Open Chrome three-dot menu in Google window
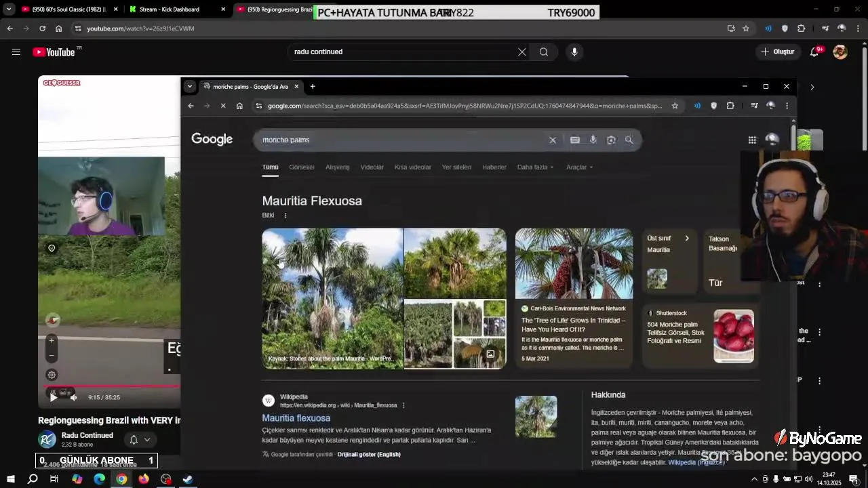 tap(787, 106)
